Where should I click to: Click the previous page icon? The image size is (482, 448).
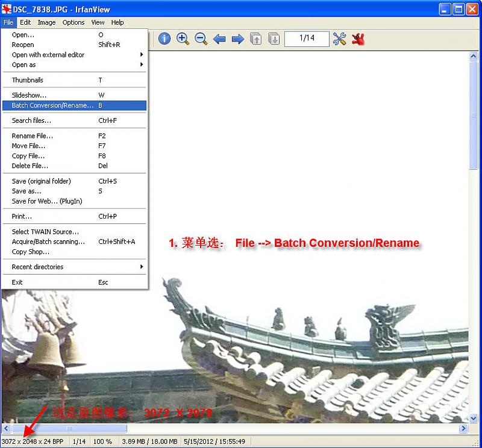(256, 39)
